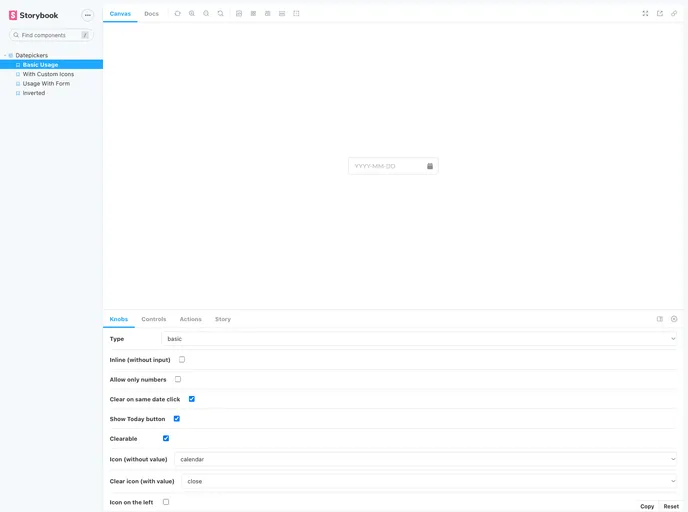Switch to the Docs tab
The height and width of the screenshot is (512, 688).
151,14
